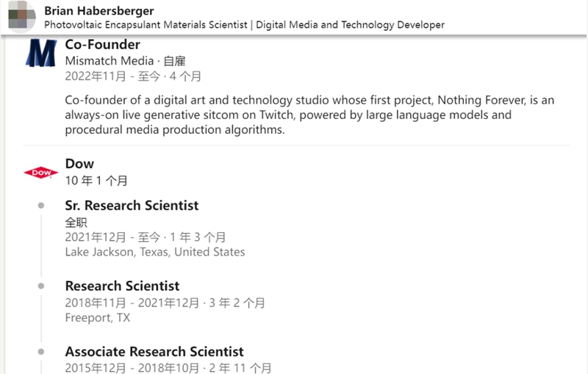
Task: Click the Freeport, TX location text
Action: point(97,318)
